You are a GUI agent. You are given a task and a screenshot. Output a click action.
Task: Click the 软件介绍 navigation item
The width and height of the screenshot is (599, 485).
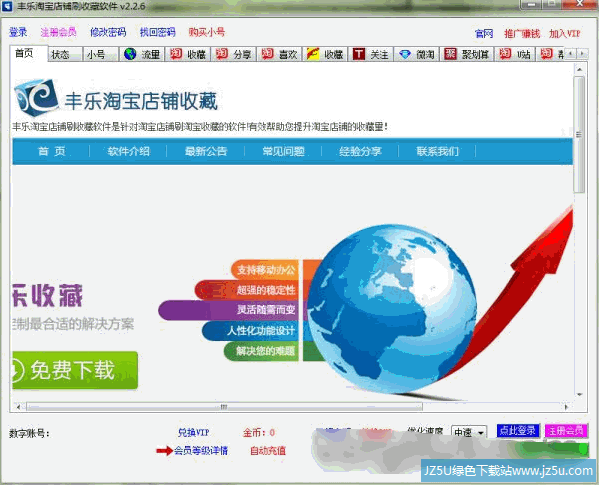click(x=128, y=151)
